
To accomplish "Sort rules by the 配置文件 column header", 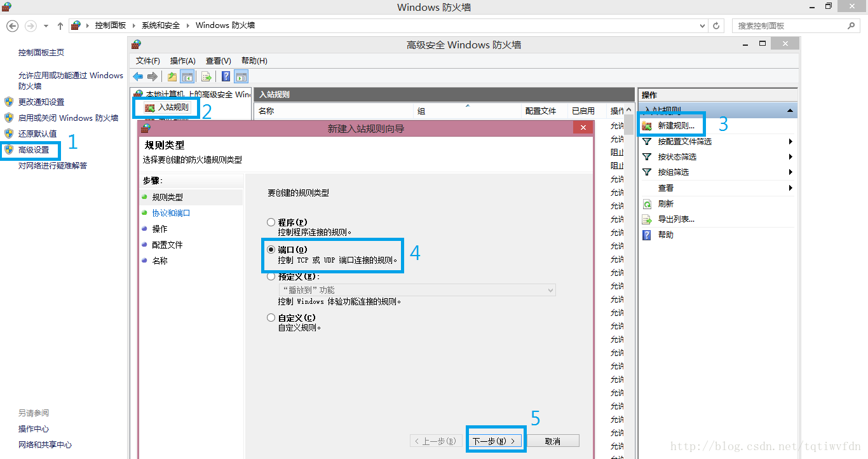I will [x=545, y=111].
